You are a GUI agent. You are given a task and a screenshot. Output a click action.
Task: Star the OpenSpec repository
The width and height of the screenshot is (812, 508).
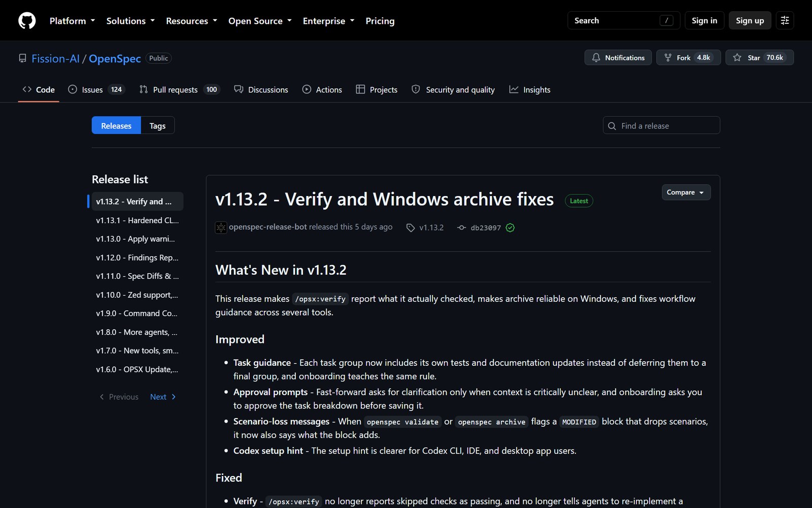(760, 57)
